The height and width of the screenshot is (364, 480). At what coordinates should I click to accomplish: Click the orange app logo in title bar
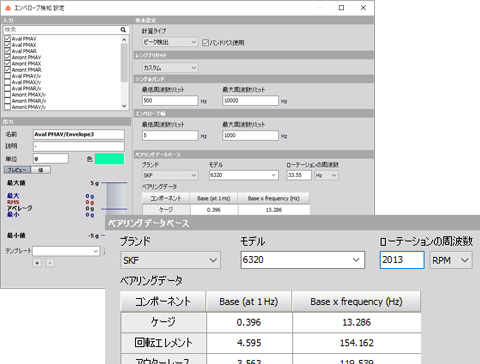coord(8,7)
